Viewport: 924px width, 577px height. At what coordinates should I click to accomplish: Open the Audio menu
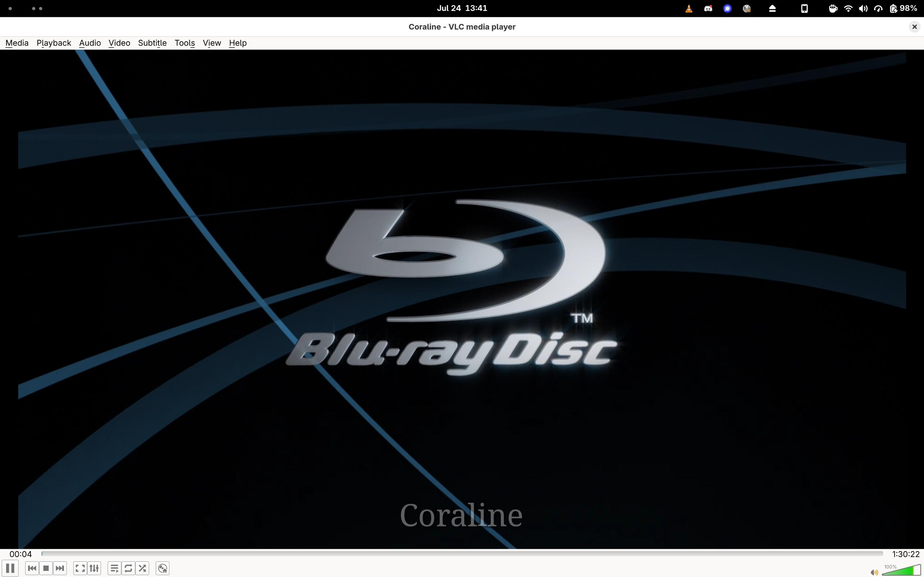pos(90,43)
